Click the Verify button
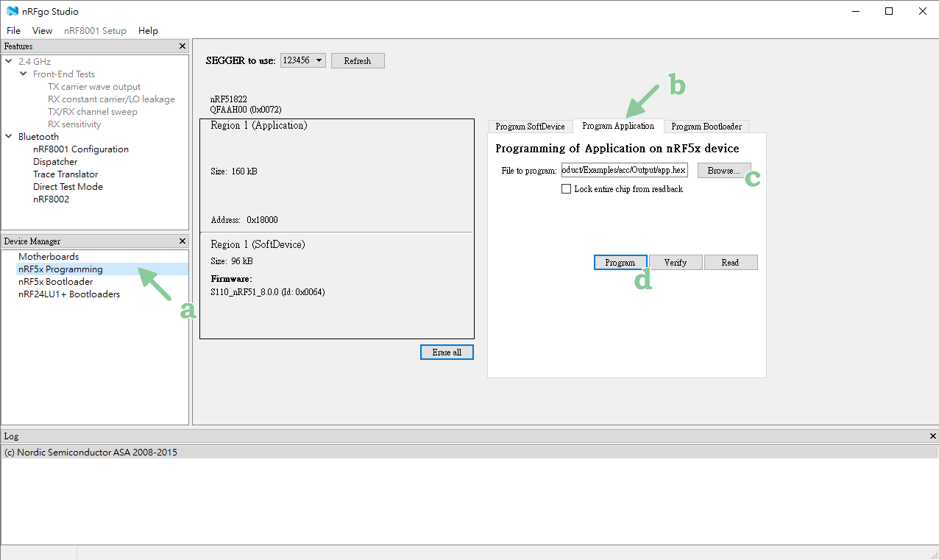 pos(676,263)
